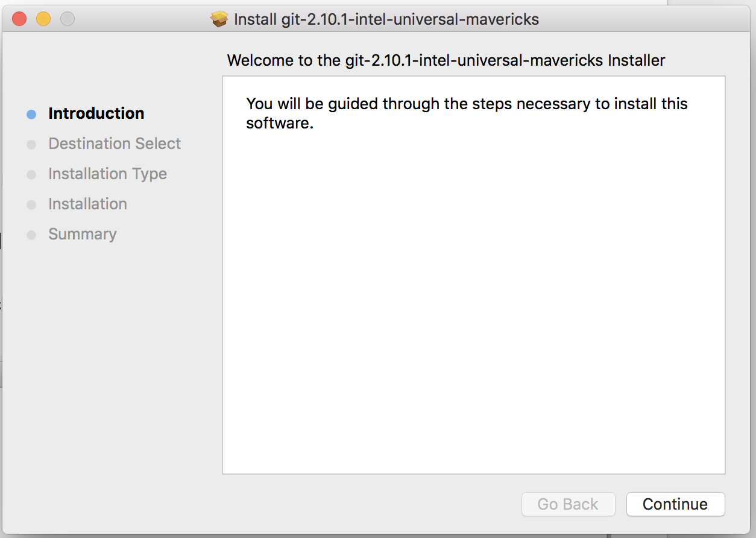The width and height of the screenshot is (756, 538).
Task: Select the Installation step label
Action: pos(87,204)
